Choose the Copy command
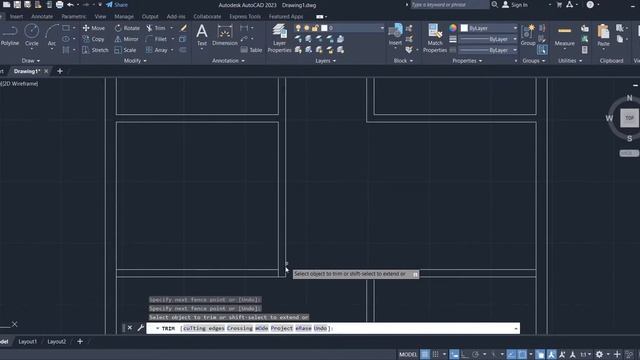 (93, 39)
